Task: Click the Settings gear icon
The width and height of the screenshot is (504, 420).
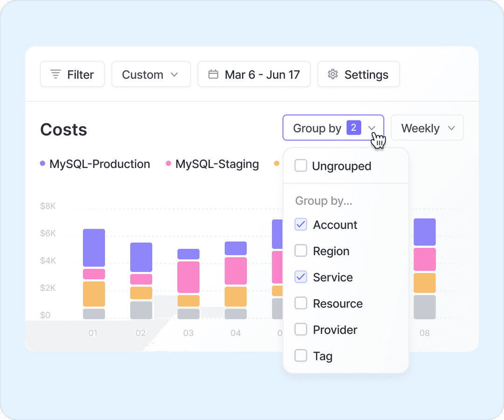Action: [332, 74]
